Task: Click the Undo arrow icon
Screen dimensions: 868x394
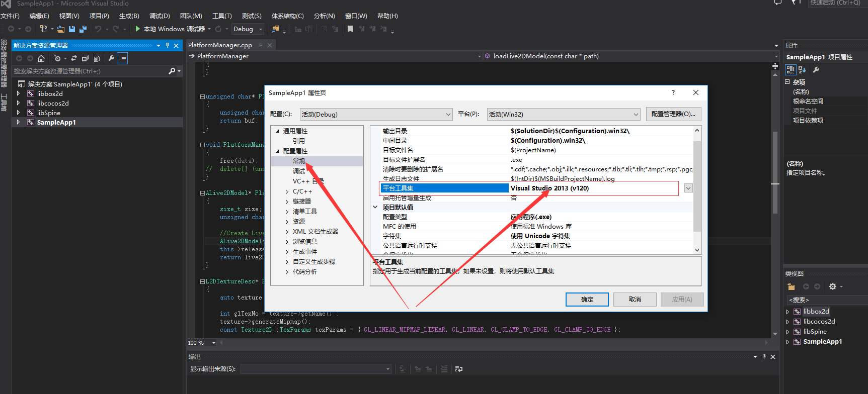Action: [x=98, y=29]
